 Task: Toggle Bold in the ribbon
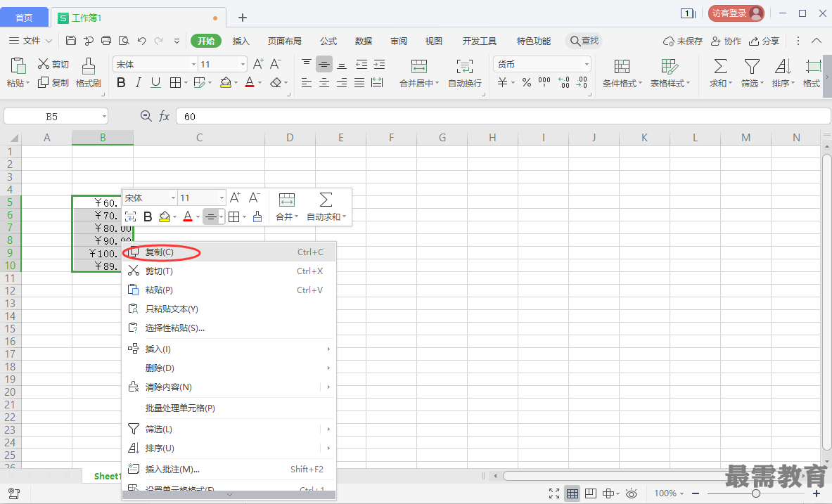pyautogui.click(x=121, y=82)
